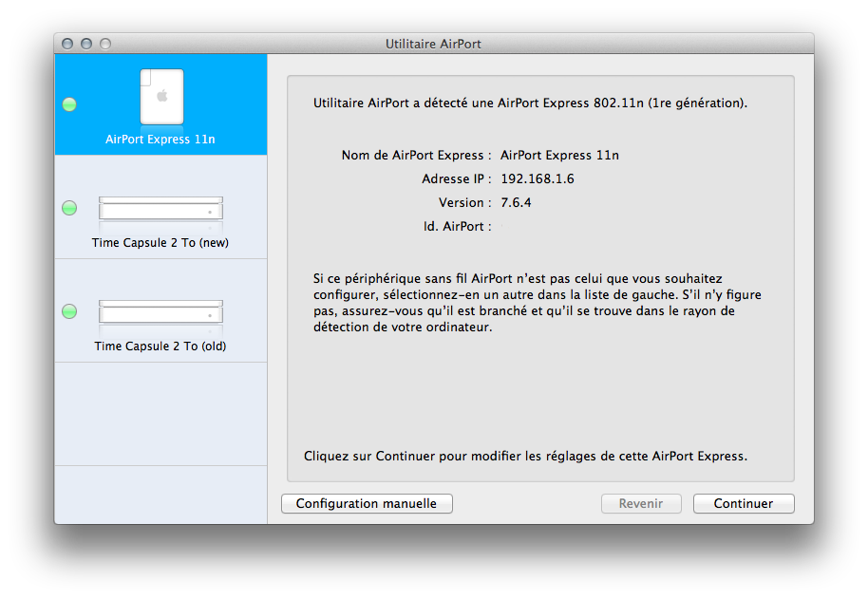Click the window zoom button
Screen dimensions: 868x599
(x=105, y=44)
